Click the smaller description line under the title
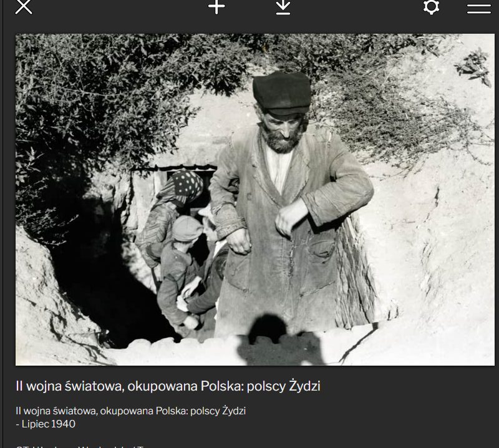This screenshot has height=448, width=499. pyautogui.click(x=130, y=411)
